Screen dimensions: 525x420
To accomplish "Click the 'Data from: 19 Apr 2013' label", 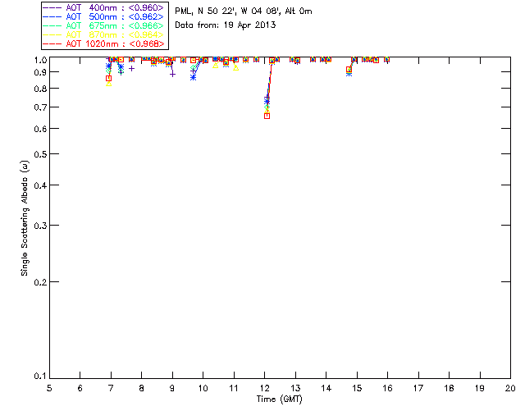I will click(226, 25).
